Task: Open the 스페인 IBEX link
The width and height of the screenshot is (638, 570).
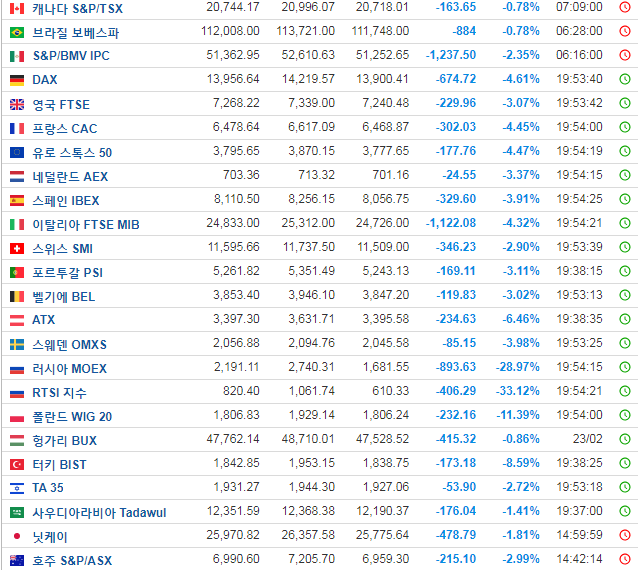Action: (x=66, y=201)
